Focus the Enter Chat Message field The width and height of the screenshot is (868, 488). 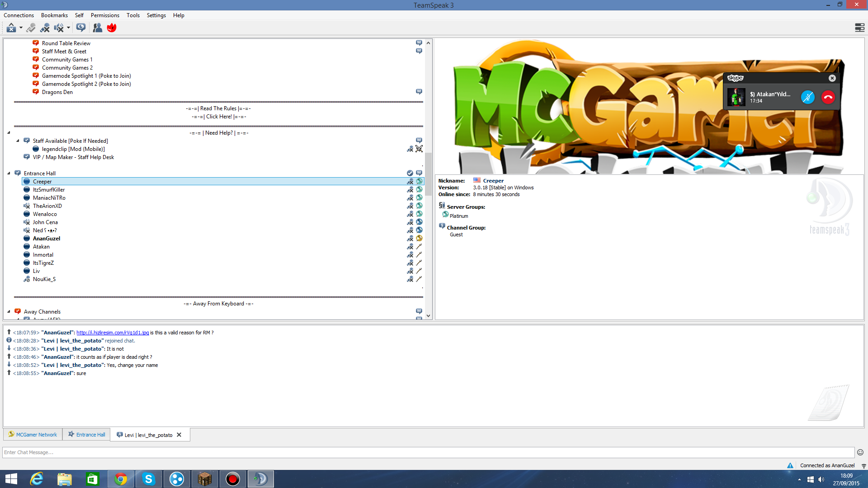tap(428, 452)
